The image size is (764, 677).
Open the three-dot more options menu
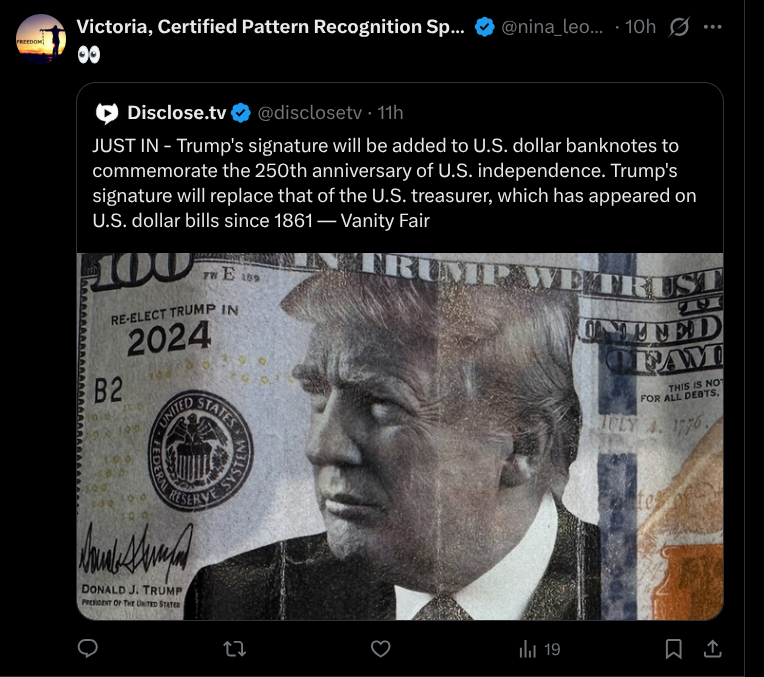tap(712, 27)
